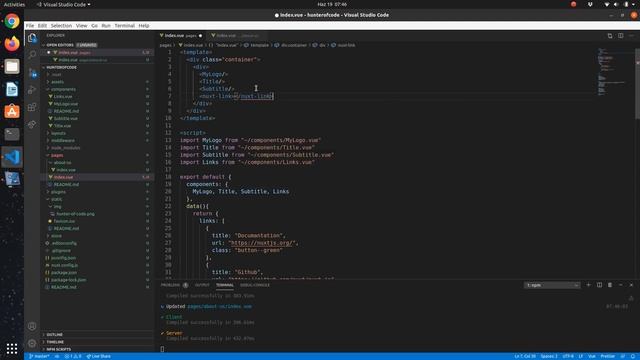640x360 pixels.
Task: Open errors and warnings count in status bar
Action: (x=73, y=356)
